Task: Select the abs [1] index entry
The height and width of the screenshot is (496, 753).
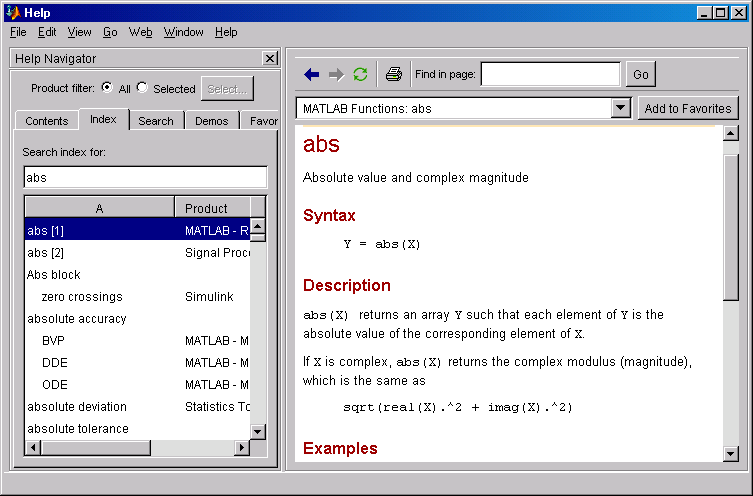Action: point(137,230)
